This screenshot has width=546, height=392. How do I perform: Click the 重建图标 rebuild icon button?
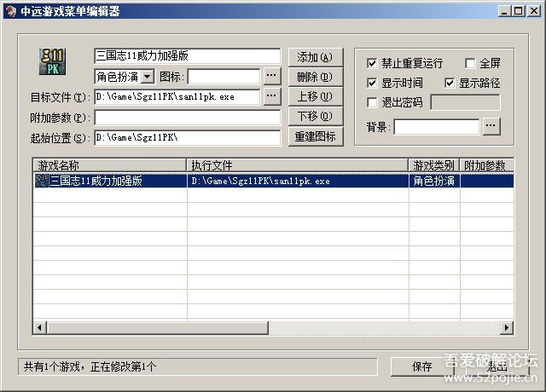click(x=315, y=136)
